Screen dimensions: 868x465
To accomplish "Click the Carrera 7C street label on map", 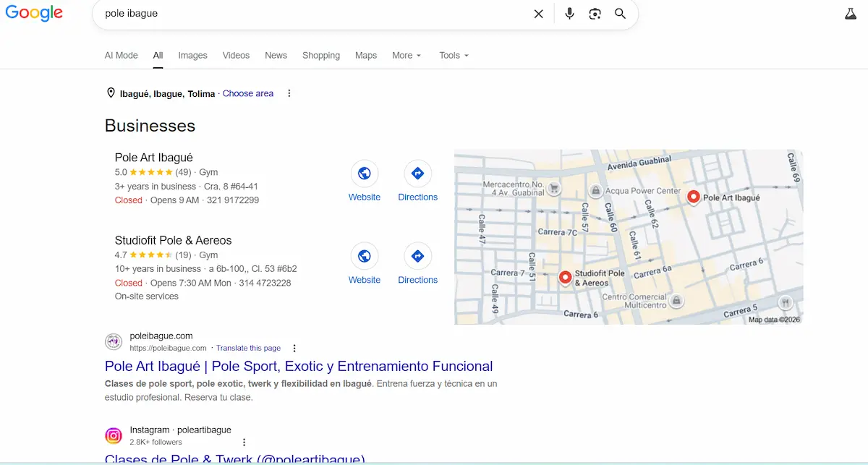I will 557,232.
